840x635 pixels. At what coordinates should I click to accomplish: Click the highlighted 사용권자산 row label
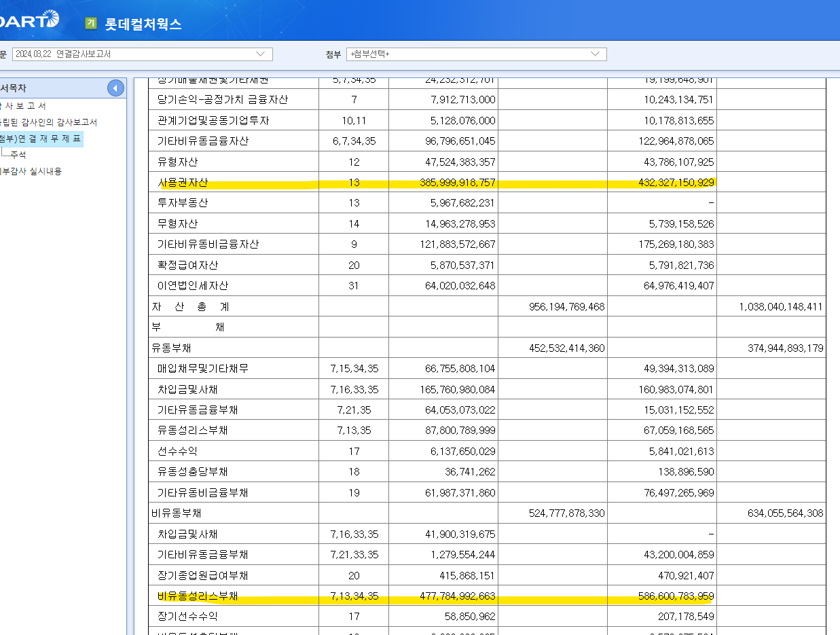pyautogui.click(x=183, y=183)
